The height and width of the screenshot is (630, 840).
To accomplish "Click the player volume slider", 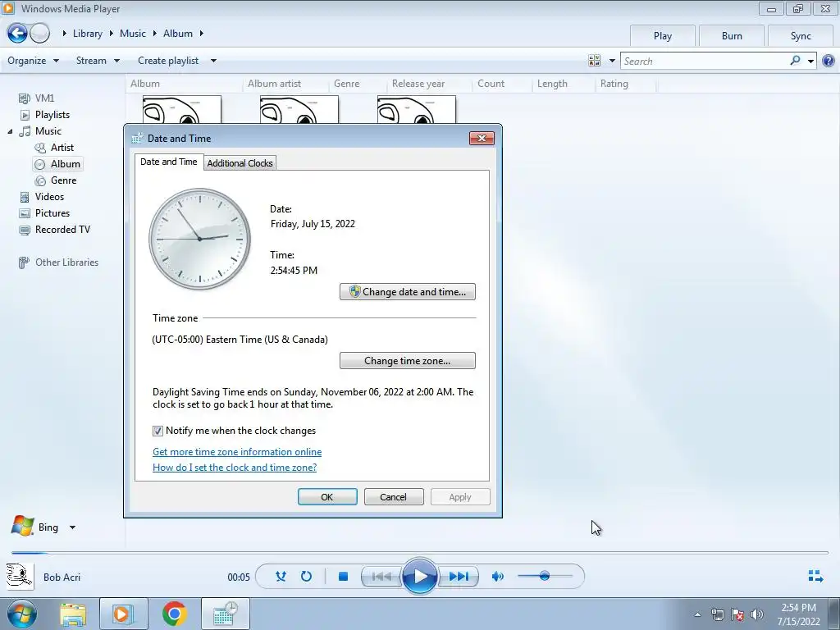I will (x=545, y=577).
